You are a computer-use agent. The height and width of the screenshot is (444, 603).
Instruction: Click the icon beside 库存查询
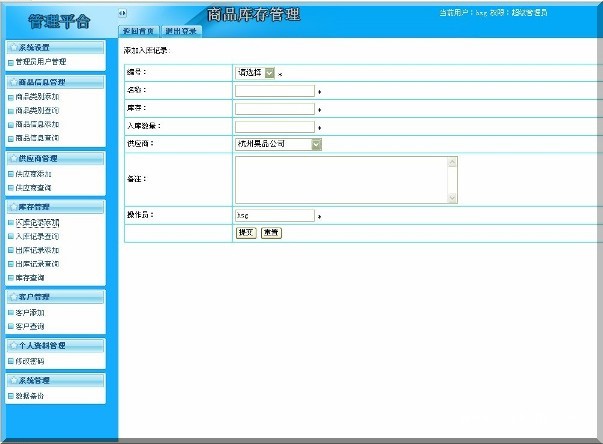(x=11, y=277)
